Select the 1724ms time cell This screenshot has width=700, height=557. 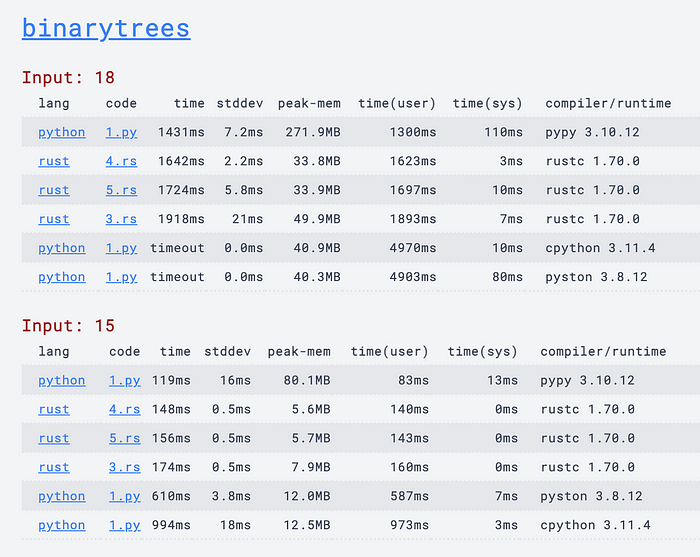181,190
